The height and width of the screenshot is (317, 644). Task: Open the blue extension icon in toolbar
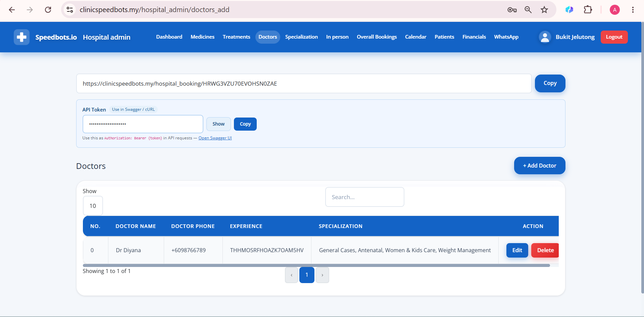pos(569,10)
